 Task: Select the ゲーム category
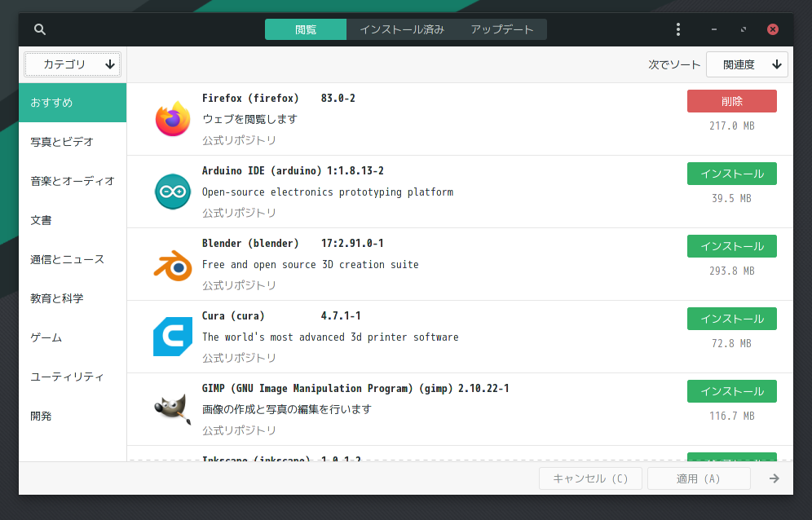coord(73,337)
